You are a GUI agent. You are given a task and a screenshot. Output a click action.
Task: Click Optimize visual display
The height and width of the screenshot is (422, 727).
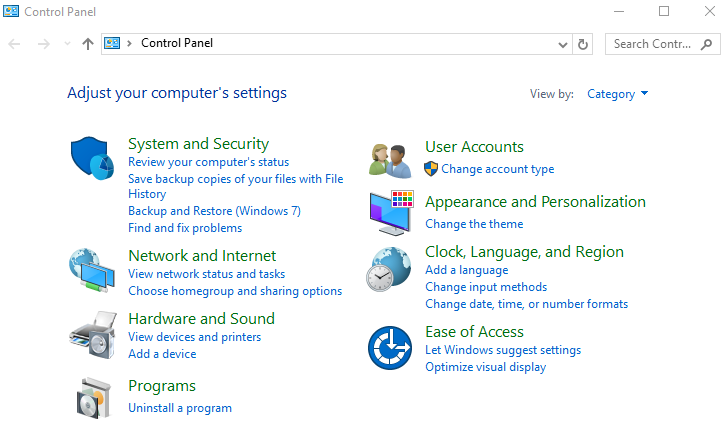pyautogui.click(x=485, y=367)
